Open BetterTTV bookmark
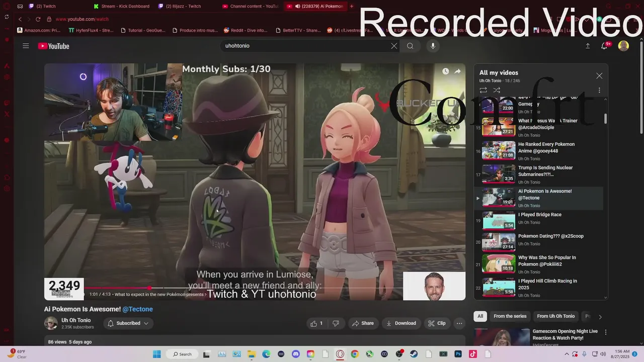 (298, 30)
